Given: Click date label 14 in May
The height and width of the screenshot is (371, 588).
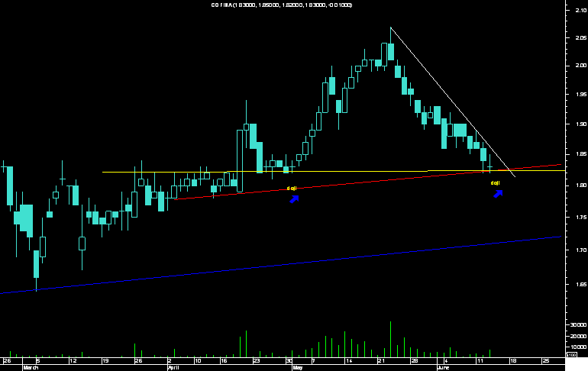Looking at the screenshot, I should (349, 361).
